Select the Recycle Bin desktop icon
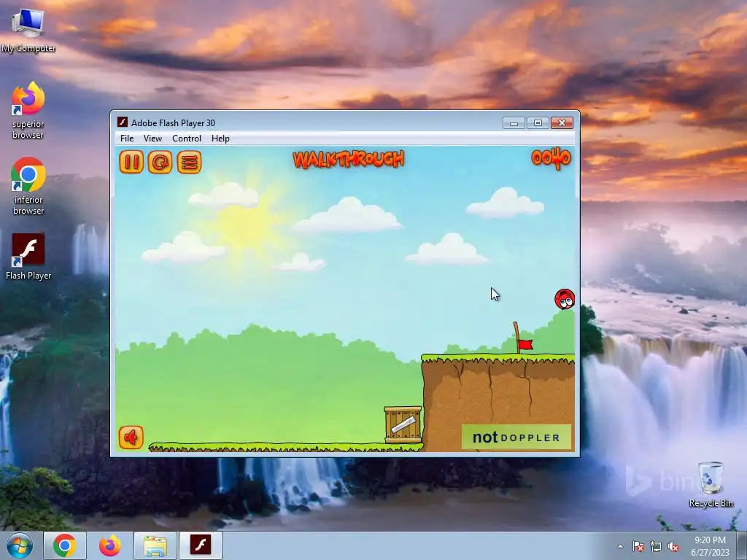 coord(711,484)
